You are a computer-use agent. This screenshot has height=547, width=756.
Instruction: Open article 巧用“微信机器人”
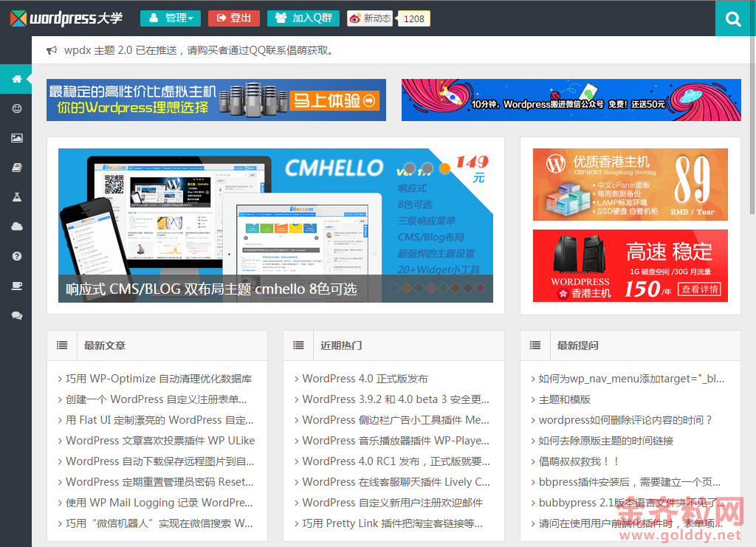159,524
